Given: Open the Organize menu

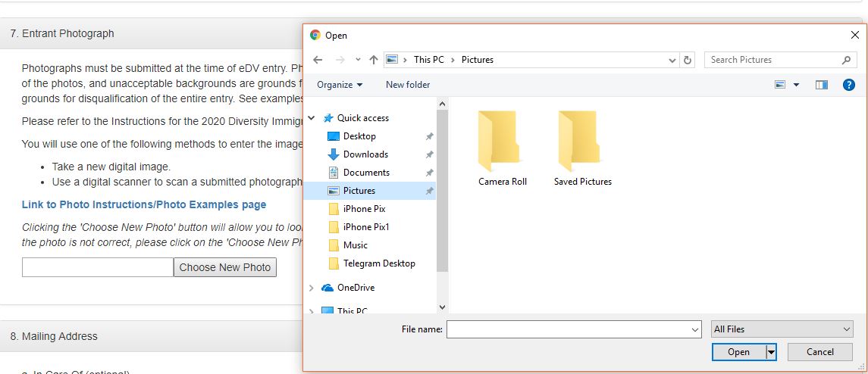Looking at the screenshot, I should (x=340, y=85).
